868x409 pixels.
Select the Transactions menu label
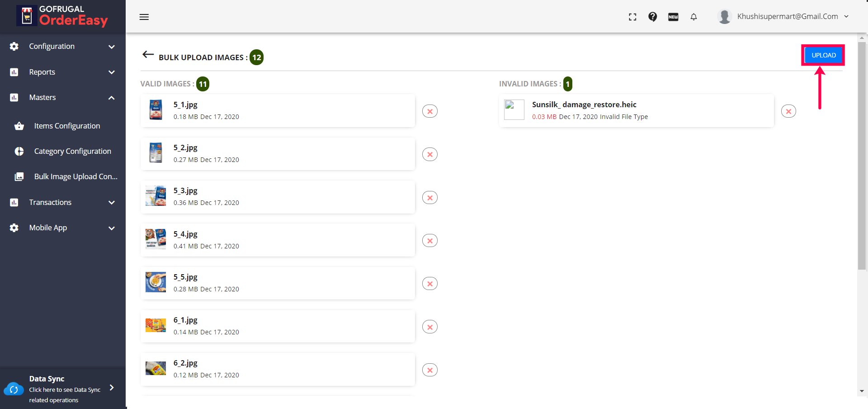[x=50, y=202]
